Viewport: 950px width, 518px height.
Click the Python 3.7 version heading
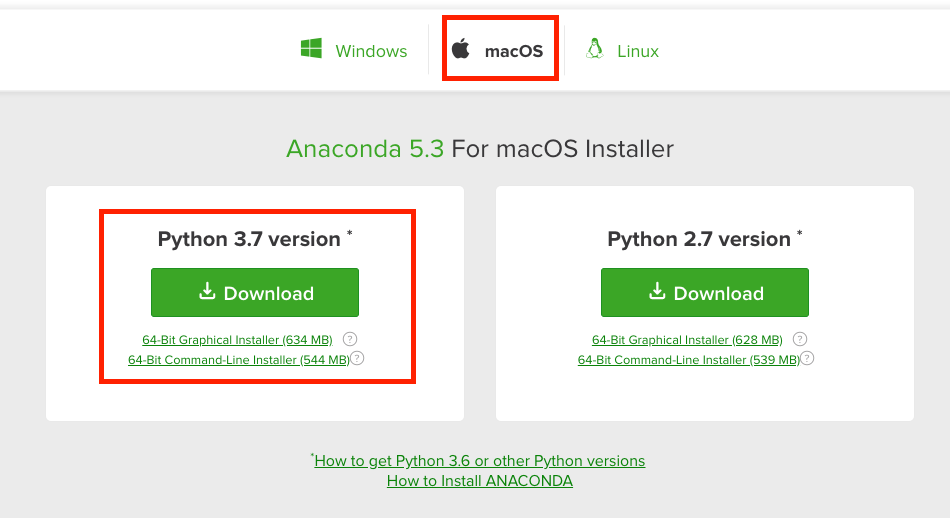pyautogui.click(x=255, y=239)
